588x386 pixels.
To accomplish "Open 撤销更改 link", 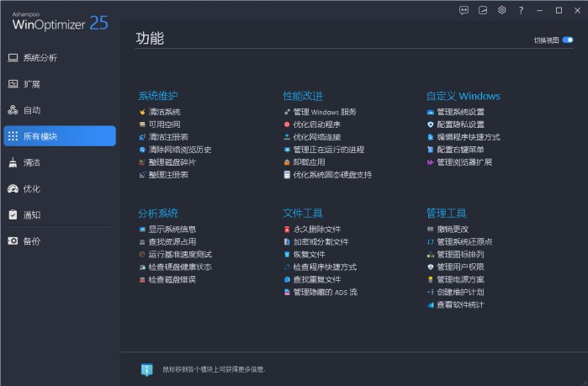I will tap(453, 229).
